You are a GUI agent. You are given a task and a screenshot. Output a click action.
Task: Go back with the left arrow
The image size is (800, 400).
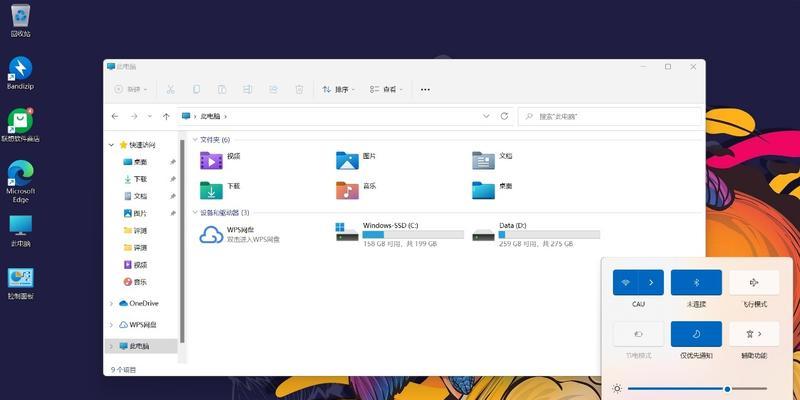(x=115, y=116)
